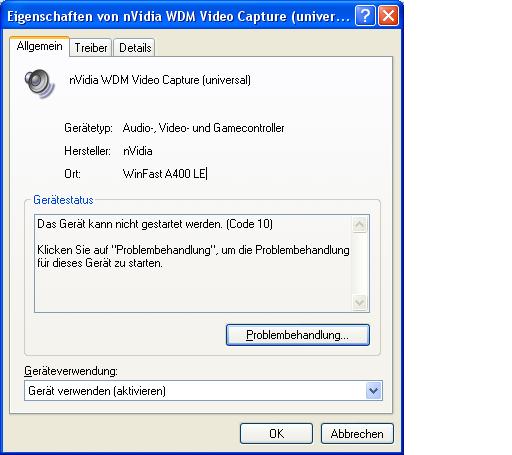
Task: Select the 'Gerät verwenden (aktivieren)' combo box
Action: 203,390
